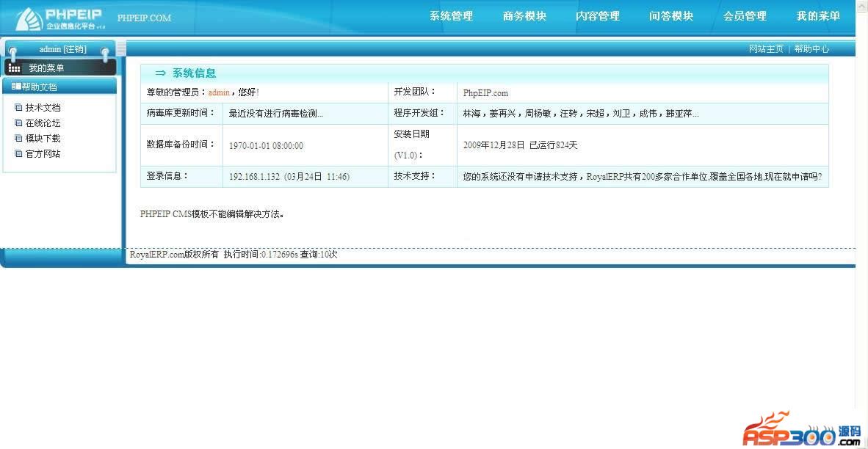Click the grid icon beside 我的菜单
This screenshot has width=868, height=449.
pos(15,68)
